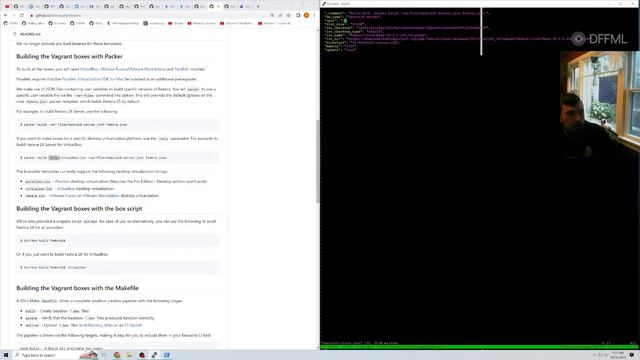Go back in the browser
The width and height of the screenshot is (640, 360).
6,16
